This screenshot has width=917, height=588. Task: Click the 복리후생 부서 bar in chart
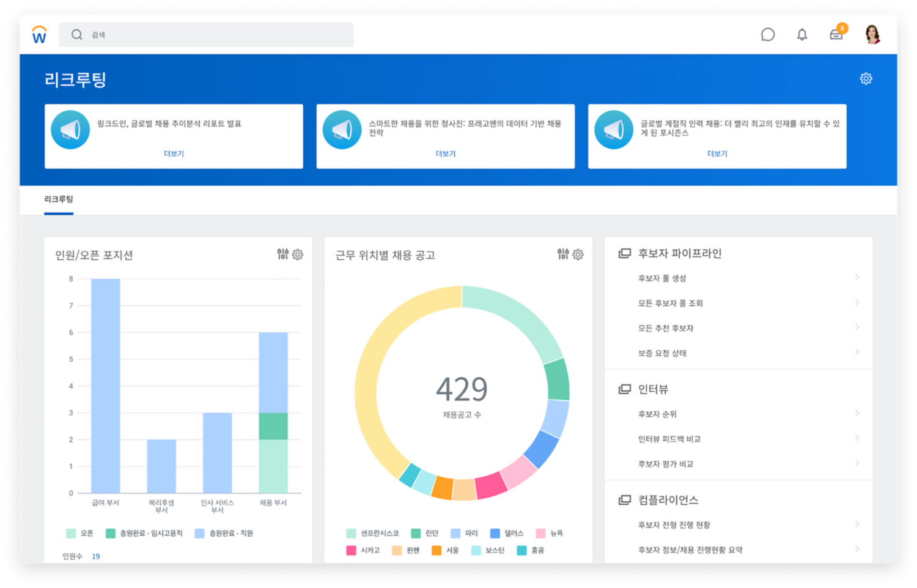point(161,466)
